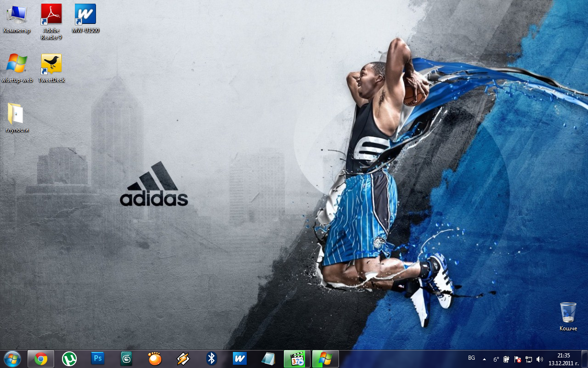Image resolution: width=588 pixels, height=368 pixels.
Task: Open the Notepad taskbar icon
Action: [x=269, y=359]
